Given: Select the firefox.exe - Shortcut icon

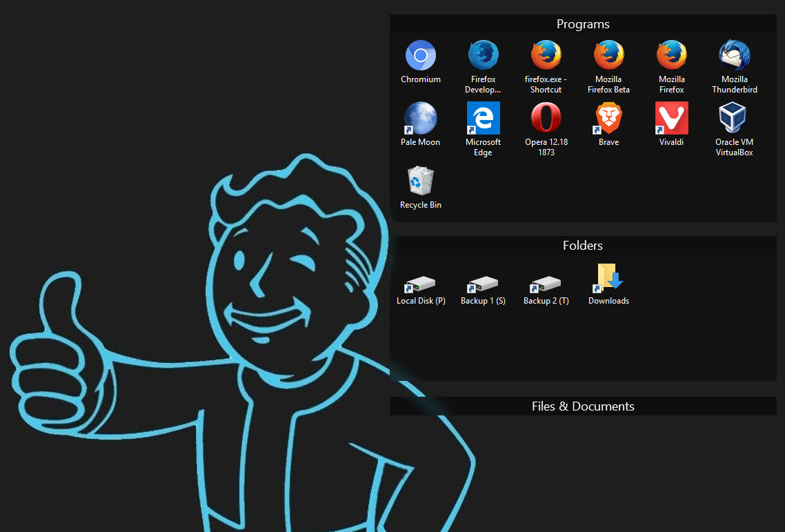Looking at the screenshot, I should tap(546, 56).
